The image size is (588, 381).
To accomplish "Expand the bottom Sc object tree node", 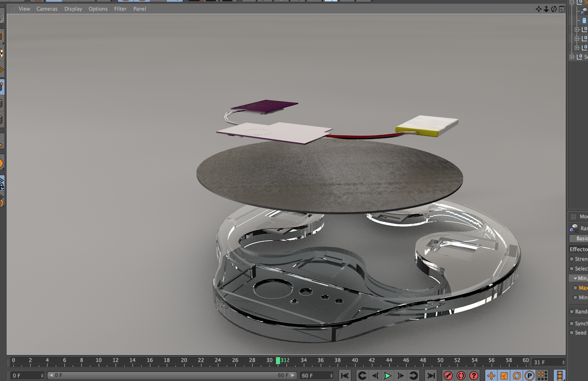I will point(572,57).
